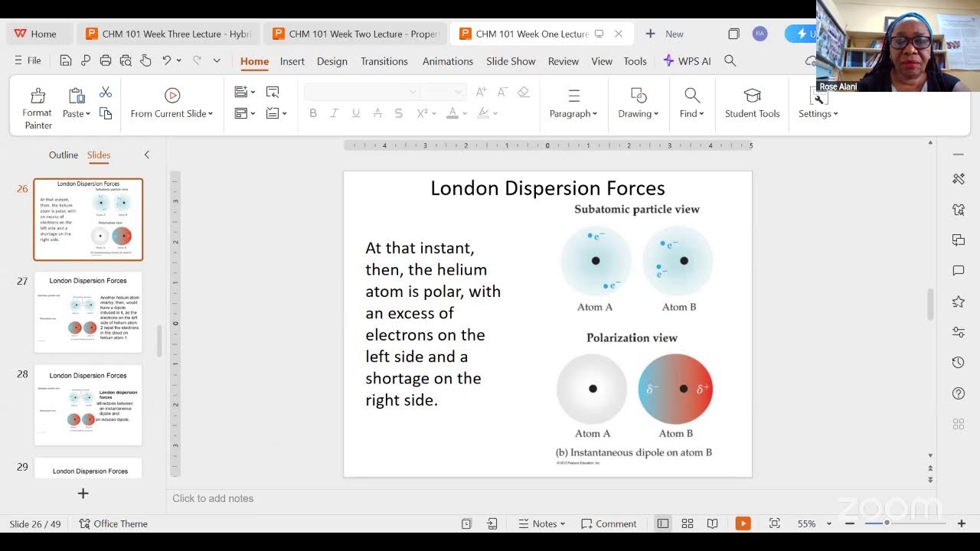Click the Undo arrow
Image resolution: width=980 pixels, height=551 pixels.
click(x=166, y=60)
